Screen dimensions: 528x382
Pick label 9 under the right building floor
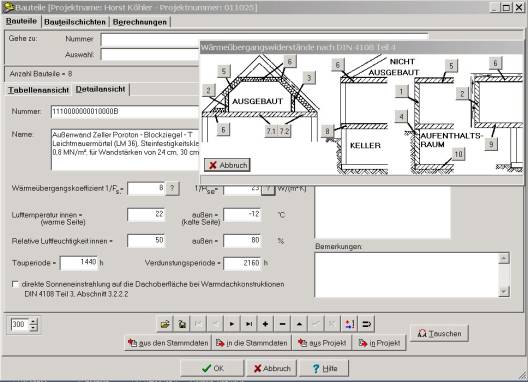pos(491,144)
